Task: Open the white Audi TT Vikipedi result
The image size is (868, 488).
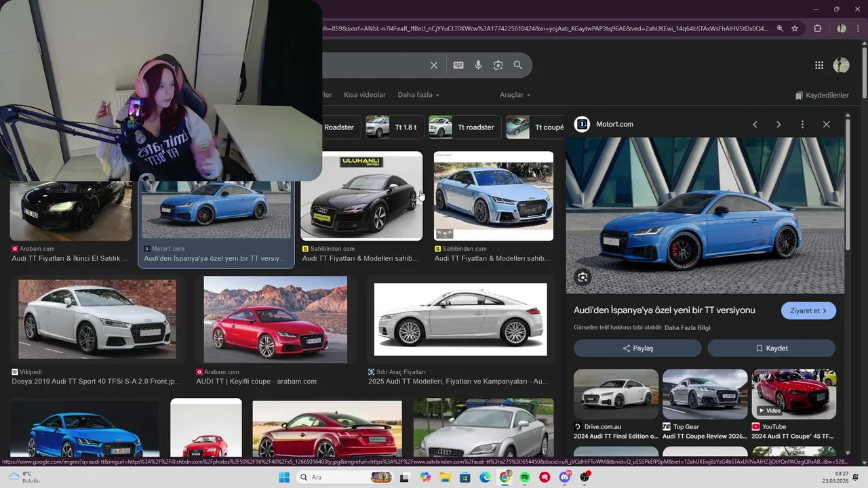Action: (x=97, y=319)
